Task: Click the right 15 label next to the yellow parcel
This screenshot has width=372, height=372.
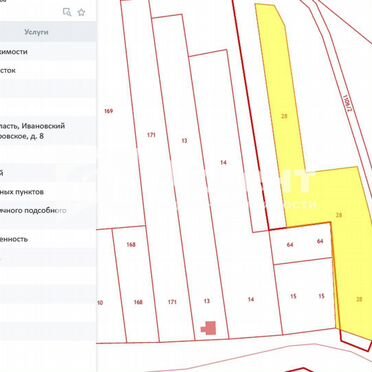Action: 321,296
